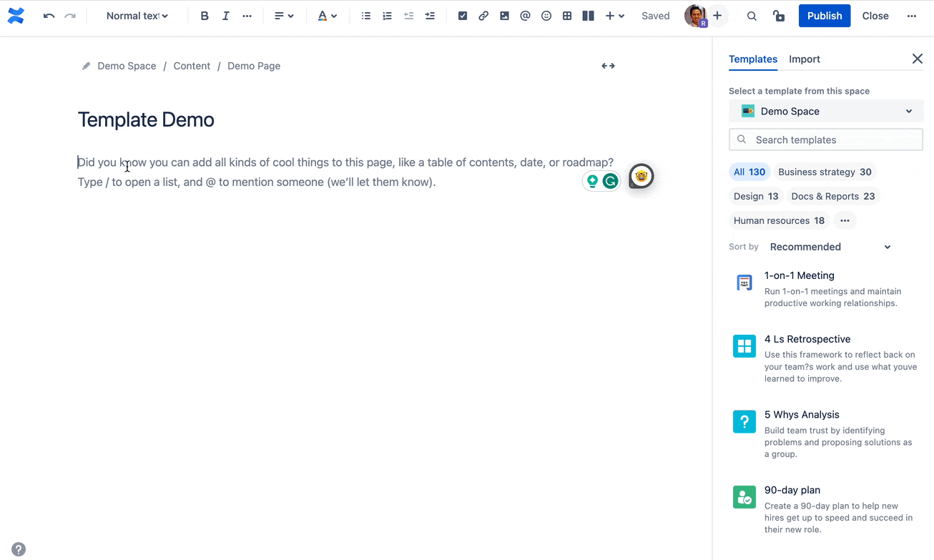Close the templates side panel

click(918, 59)
